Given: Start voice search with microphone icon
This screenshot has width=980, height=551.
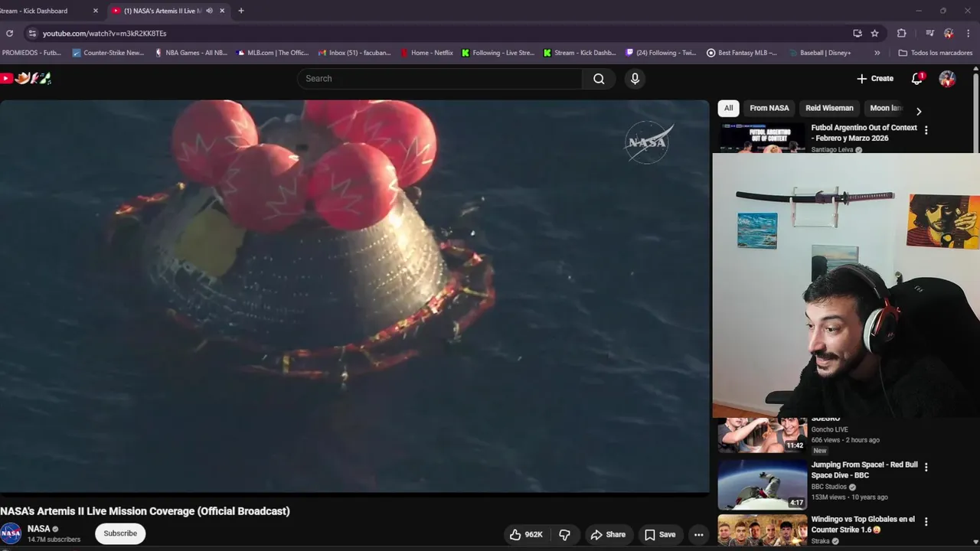Looking at the screenshot, I should point(635,79).
